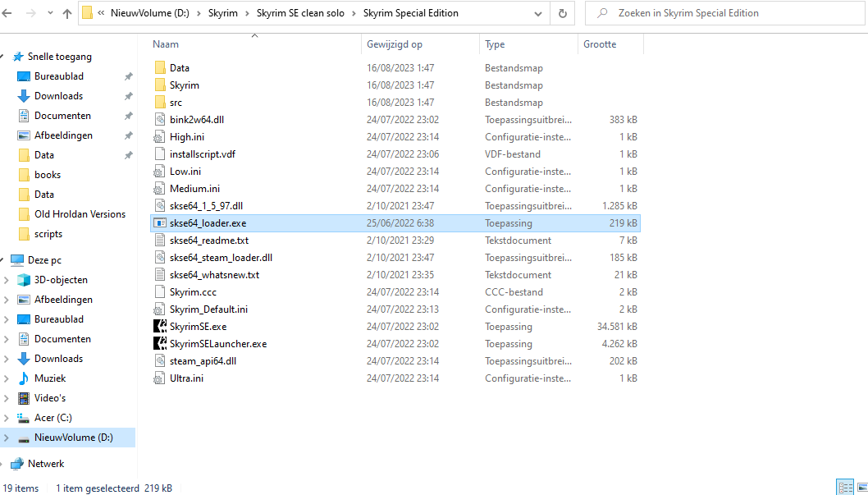Select SkyrimSELauncher.exe application icon
The width and height of the screenshot is (868, 495).
(x=160, y=343)
